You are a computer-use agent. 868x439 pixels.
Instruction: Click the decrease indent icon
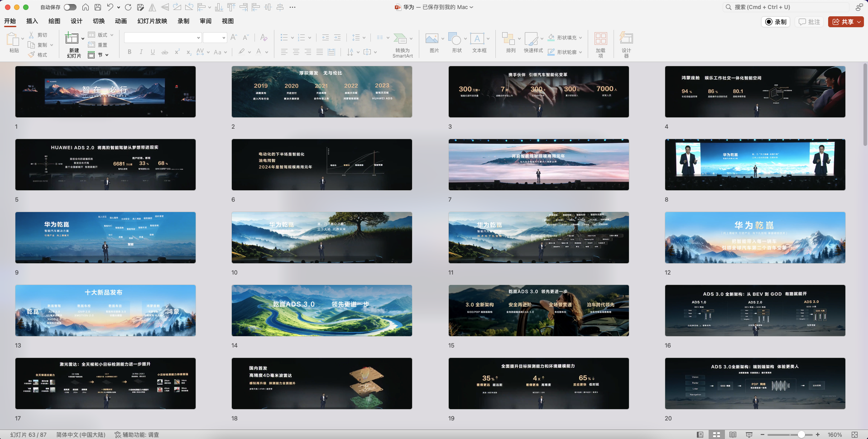pos(326,38)
